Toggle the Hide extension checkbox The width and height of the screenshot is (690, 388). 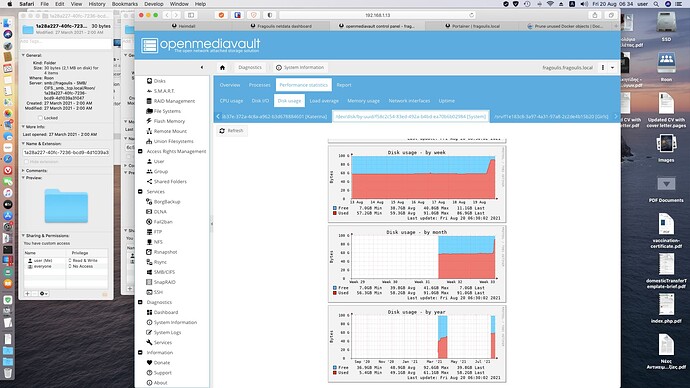tap(26, 162)
